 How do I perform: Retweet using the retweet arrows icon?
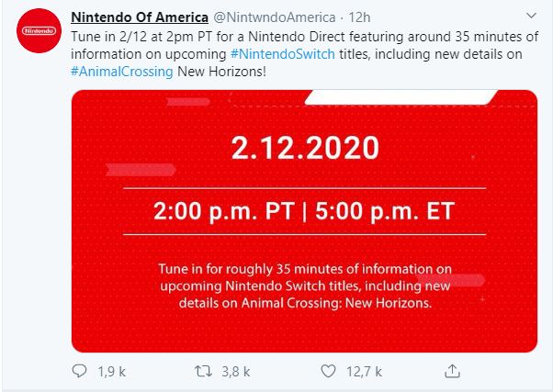coord(203,371)
